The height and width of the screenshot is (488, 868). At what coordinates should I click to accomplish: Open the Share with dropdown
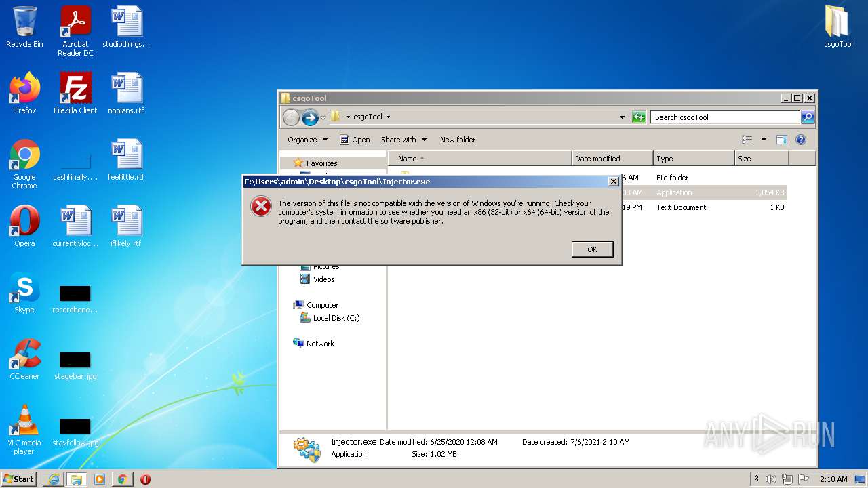[403, 140]
